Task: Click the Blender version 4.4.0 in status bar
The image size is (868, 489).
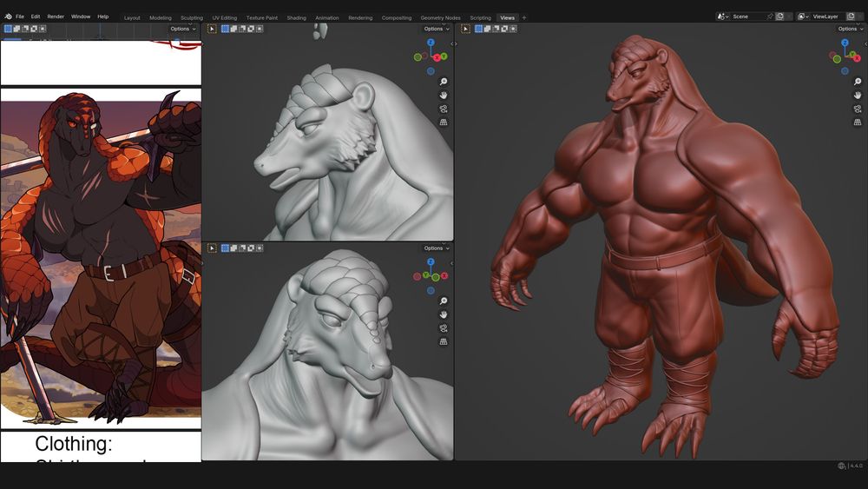Action: tap(856, 466)
